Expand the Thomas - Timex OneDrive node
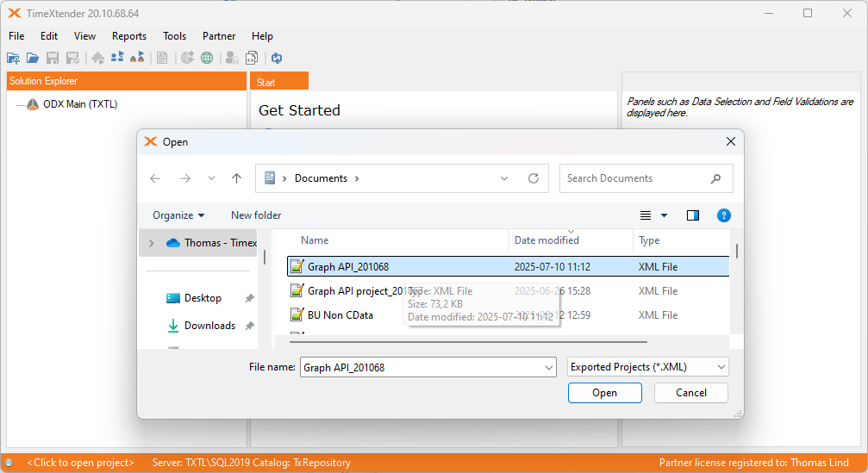 click(x=151, y=243)
